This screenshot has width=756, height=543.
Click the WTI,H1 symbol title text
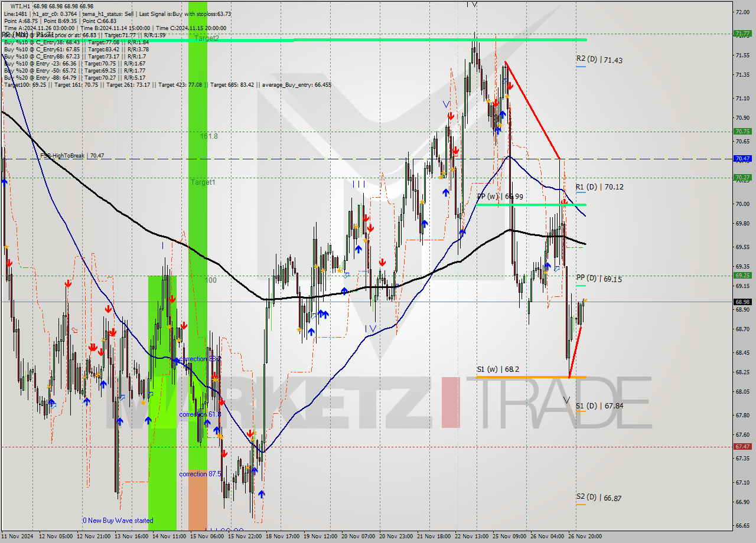(20, 6)
